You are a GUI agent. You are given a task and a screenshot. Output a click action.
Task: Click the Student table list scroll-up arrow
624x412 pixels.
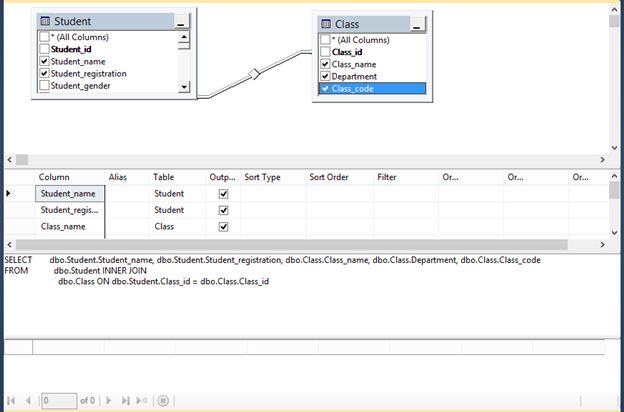point(184,37)
